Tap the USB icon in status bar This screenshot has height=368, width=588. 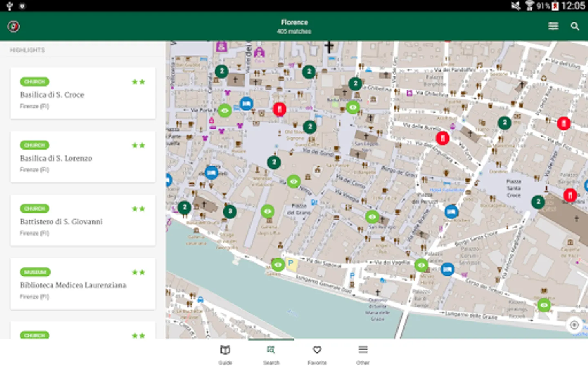coord(10,6)
